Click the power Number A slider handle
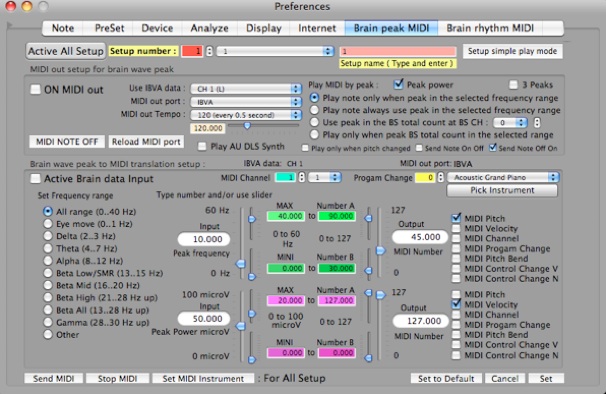 click(x=368, y=293)
